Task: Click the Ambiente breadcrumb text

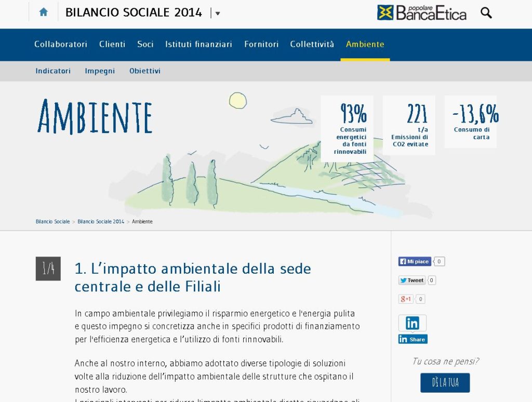Action: pyautogui.click(x=142, y=222)
